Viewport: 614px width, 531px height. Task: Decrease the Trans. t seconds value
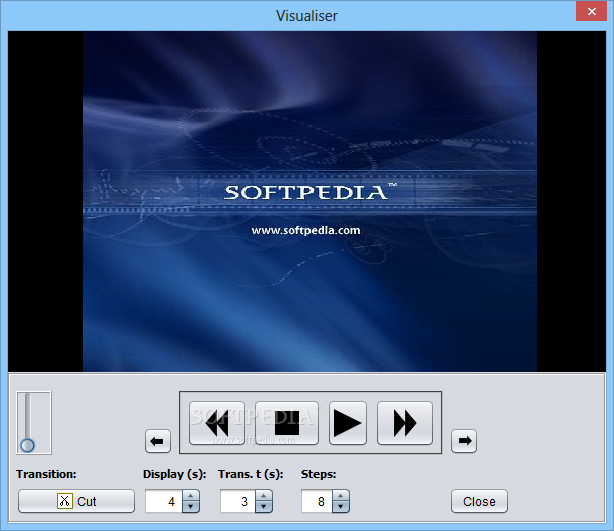[x=264, y=507]
